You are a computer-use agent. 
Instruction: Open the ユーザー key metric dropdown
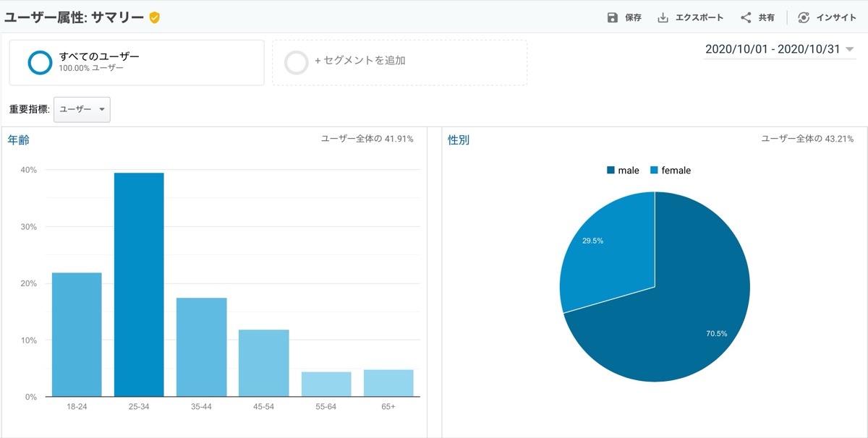[x=82, y=109]
